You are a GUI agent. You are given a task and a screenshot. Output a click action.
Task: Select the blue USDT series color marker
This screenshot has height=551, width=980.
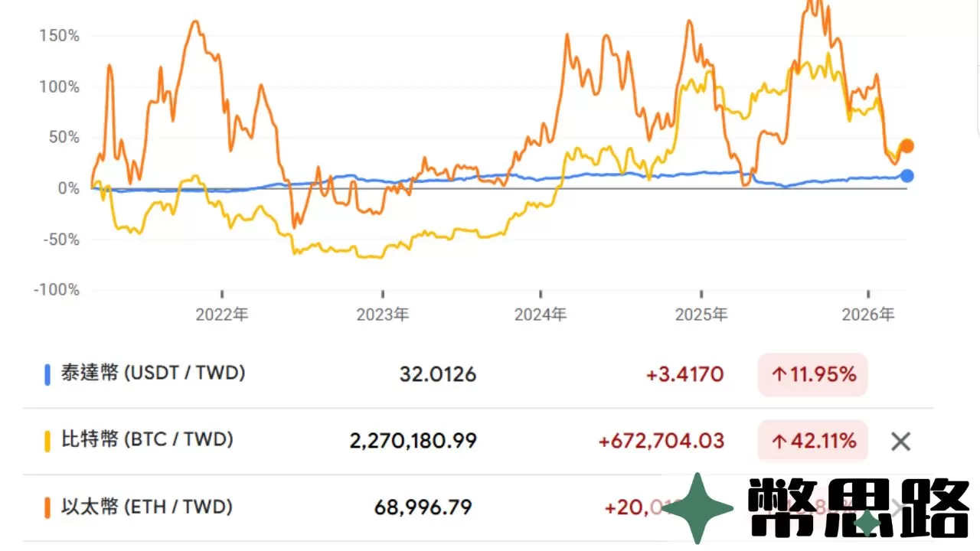click(48, 373)
